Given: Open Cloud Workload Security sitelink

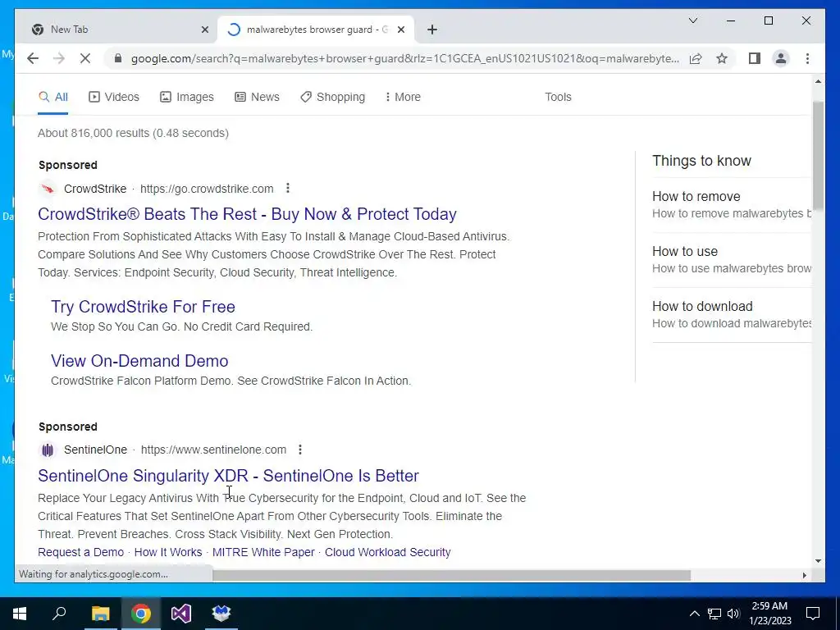Looking at the screenshot, I should [388, 552].
